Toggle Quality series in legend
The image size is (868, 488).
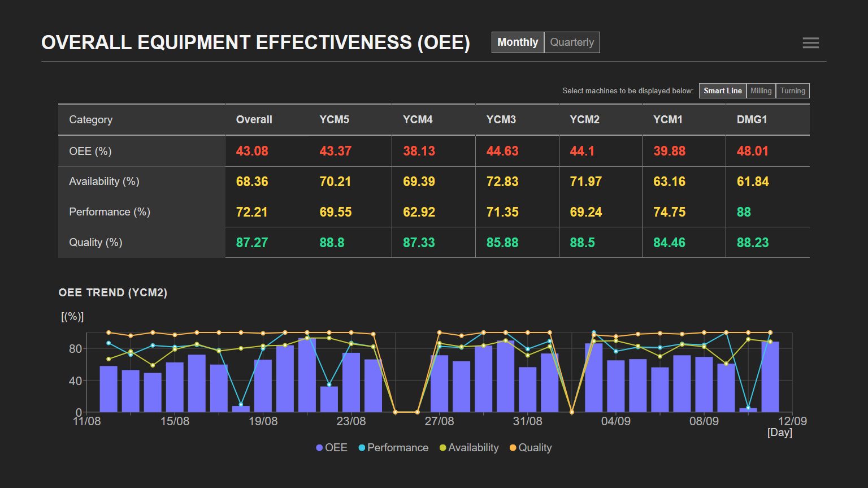pos(531,448)
